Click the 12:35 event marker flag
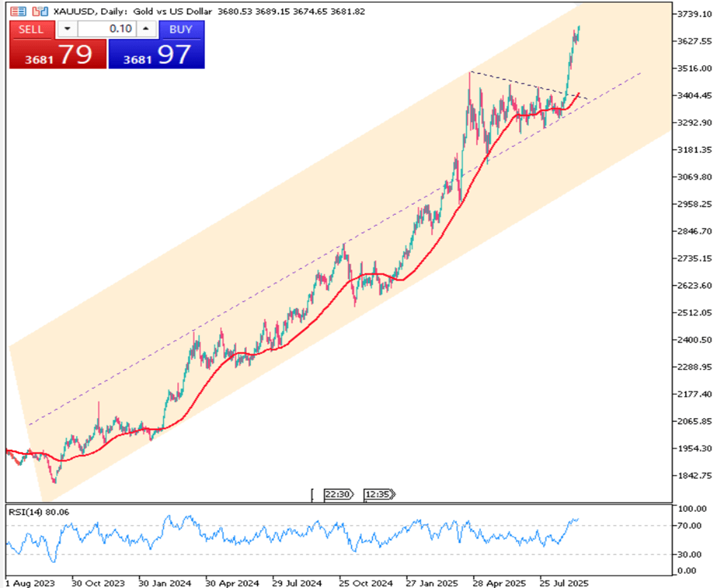The width and height of the screenshot is (724, 588). click(379, 494)
